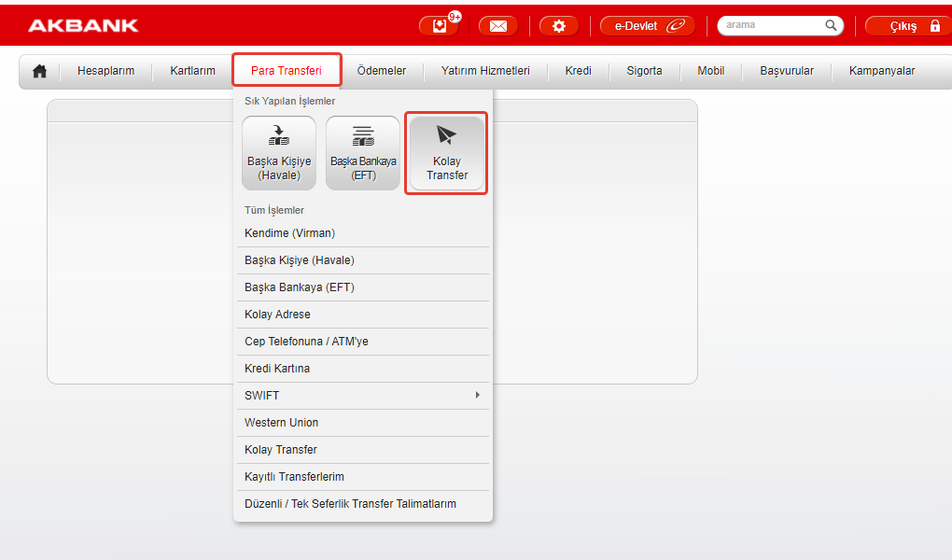Open the Sigorta menu
This screenshot has width=952, height=560.
click(644, 71)
